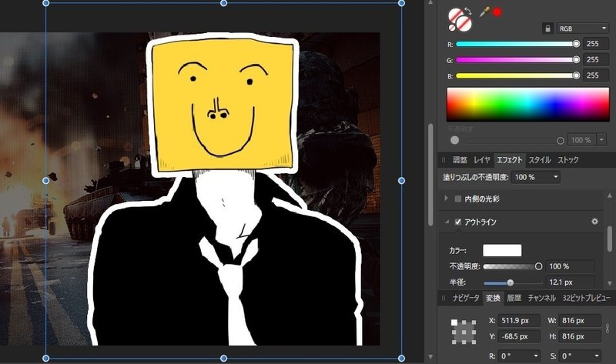This screenshot has height=364, width=616.
Task: Toggle the aspect ratio link icon
Action: coord(608,329)
